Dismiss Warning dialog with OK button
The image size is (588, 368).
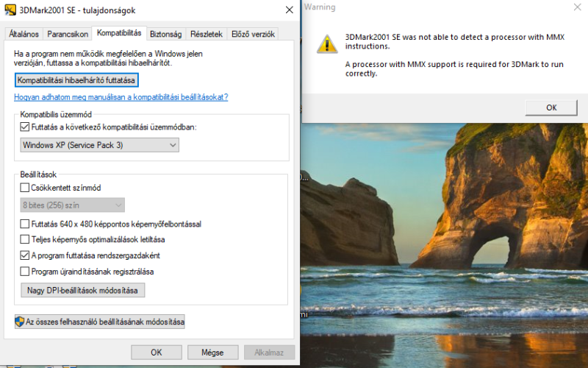point(551,107)
